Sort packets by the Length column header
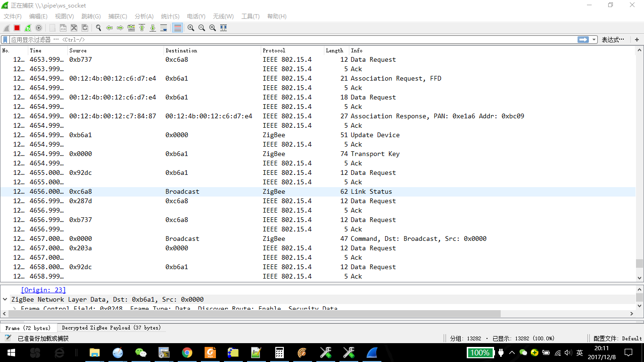 (336, 50)
